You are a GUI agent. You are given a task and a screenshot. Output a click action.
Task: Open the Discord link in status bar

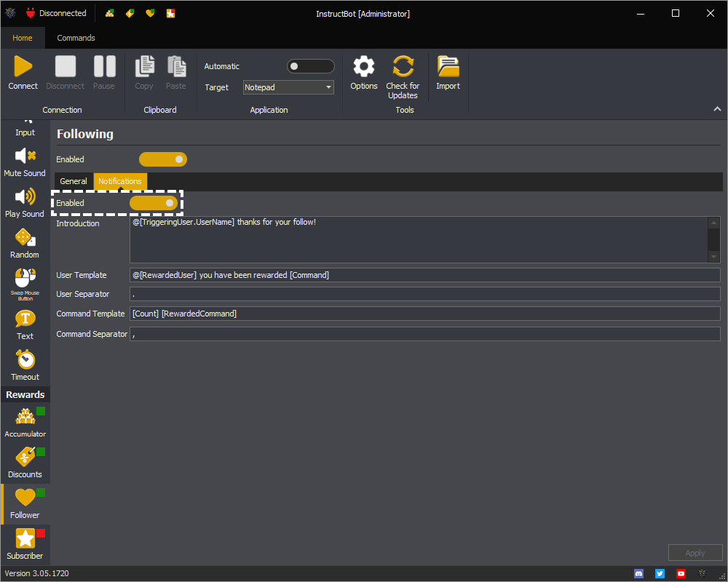pyautogui.click(x=639, y=574)
